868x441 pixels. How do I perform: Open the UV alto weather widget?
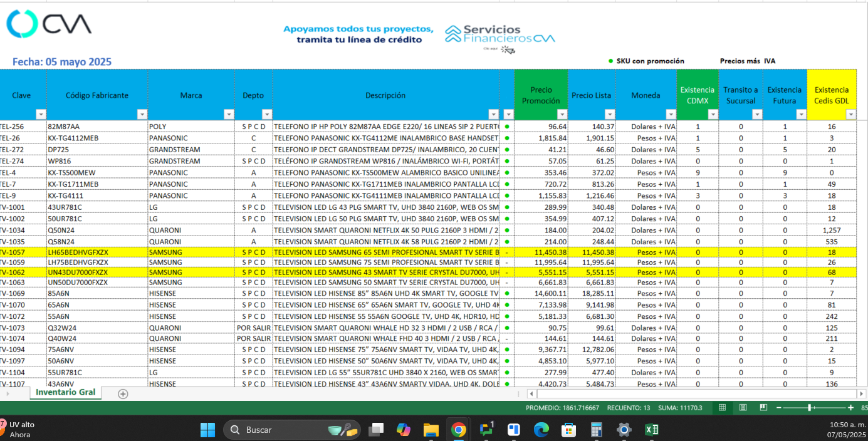pyautogui.click(x=19, y=429)
